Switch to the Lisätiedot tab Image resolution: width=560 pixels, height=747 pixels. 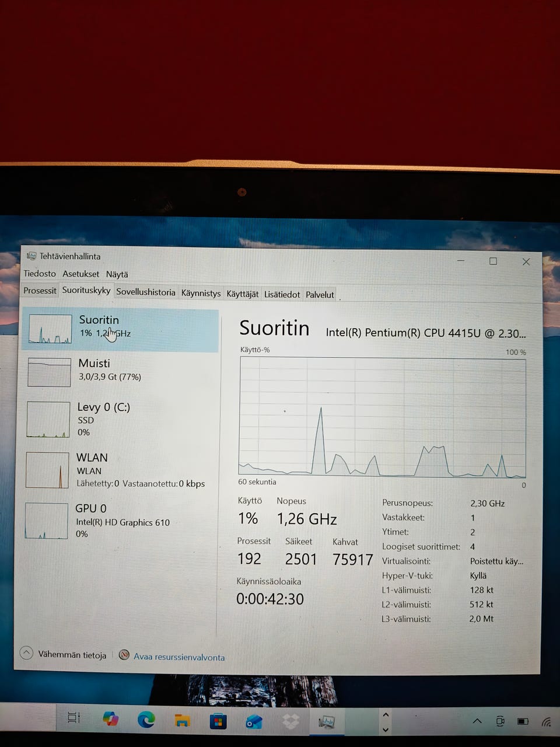(x=282, y=294)
